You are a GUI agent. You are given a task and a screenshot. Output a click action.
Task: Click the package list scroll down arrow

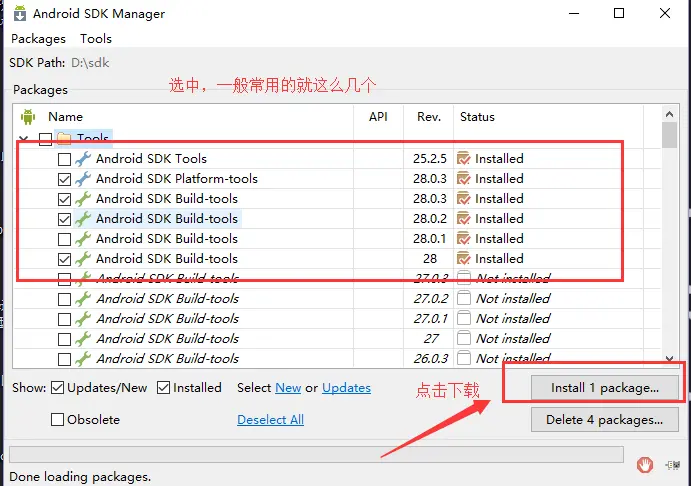(x=669, y=359)
